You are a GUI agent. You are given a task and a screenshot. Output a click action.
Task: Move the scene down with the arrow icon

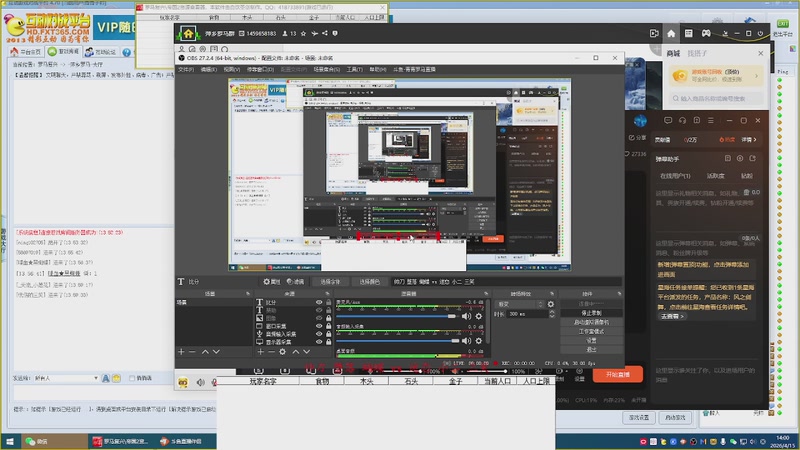[216, 352]
